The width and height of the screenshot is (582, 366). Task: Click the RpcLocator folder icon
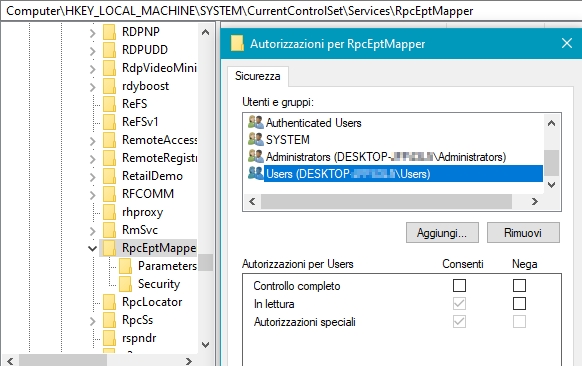(109, 302)
